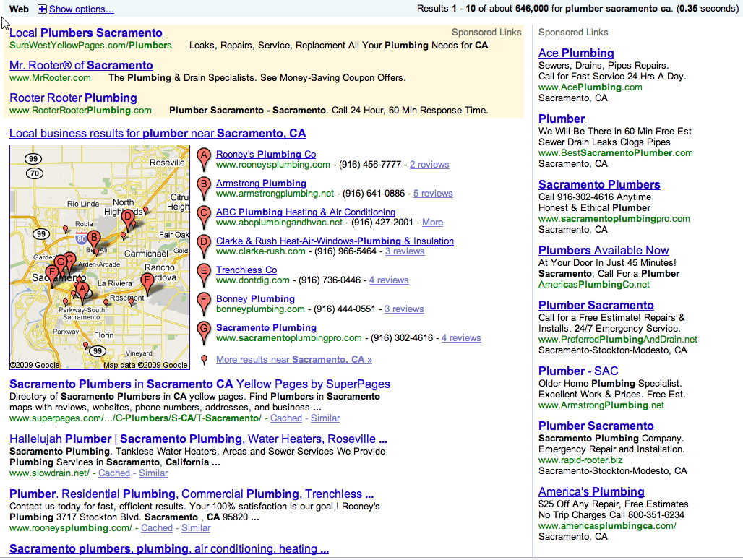Open Plumbers Available Now sponsored ad
Screen dimensions: 743x560
click(x=604, y=250)
